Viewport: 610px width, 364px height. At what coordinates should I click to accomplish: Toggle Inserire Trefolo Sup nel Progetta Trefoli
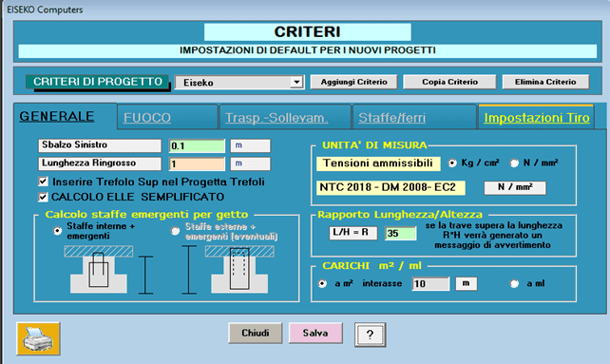coord(43,182)
